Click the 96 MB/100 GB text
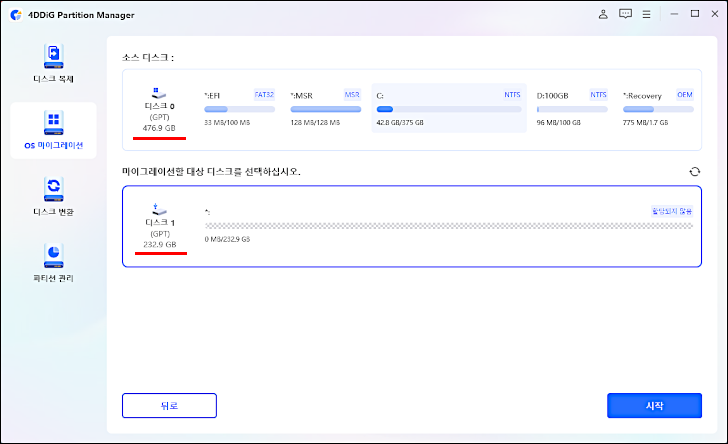The image size is (728, 444). pyautogui.click(x=559, y=123)
